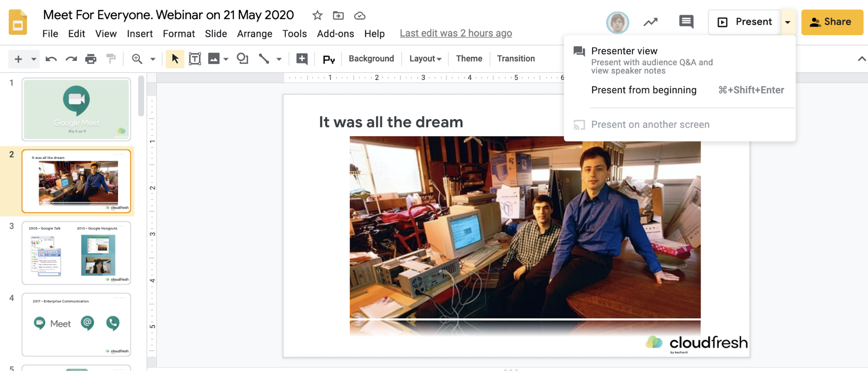Open the Slide menu

tap(216, 34)
